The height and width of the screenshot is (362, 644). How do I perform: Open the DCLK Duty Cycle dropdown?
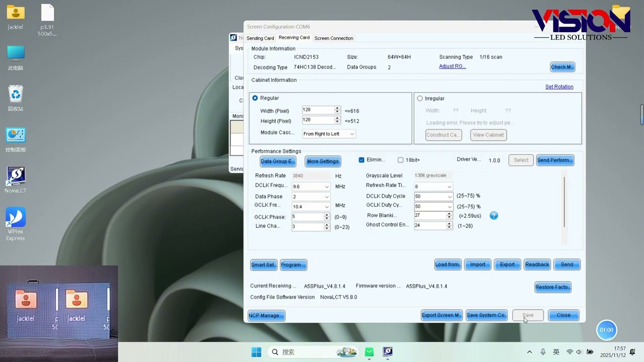(x=433, y=197)
